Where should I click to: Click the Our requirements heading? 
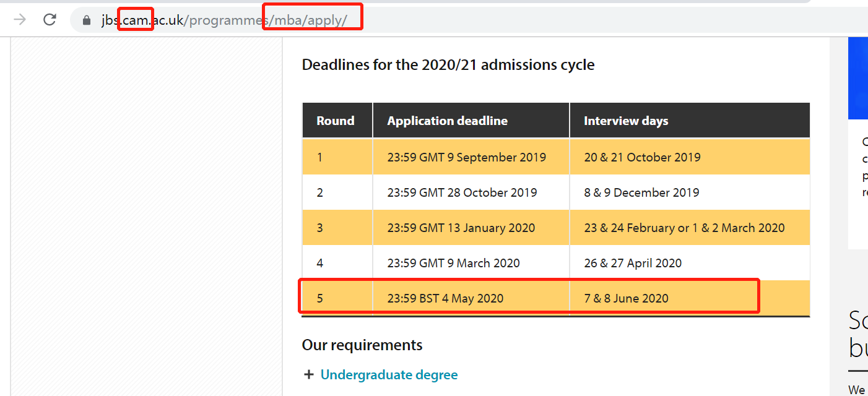click(362, 345)
